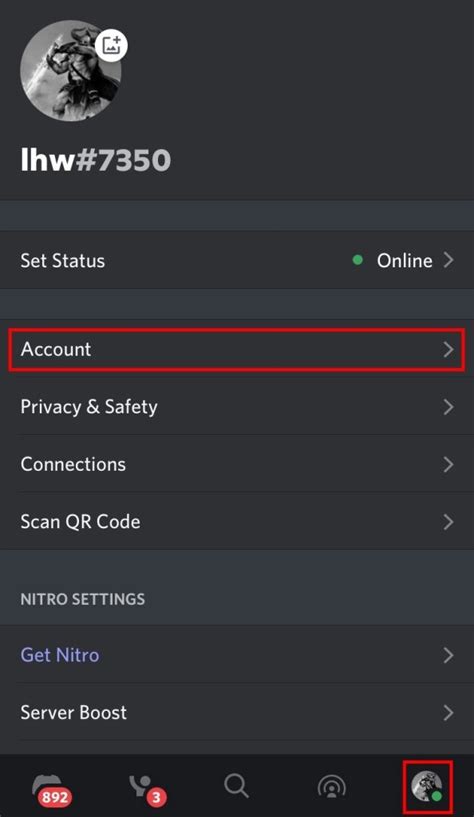Expand the Connections row chevron
Viewport: 474px width, 817px height.
click(x=448, y=464)
